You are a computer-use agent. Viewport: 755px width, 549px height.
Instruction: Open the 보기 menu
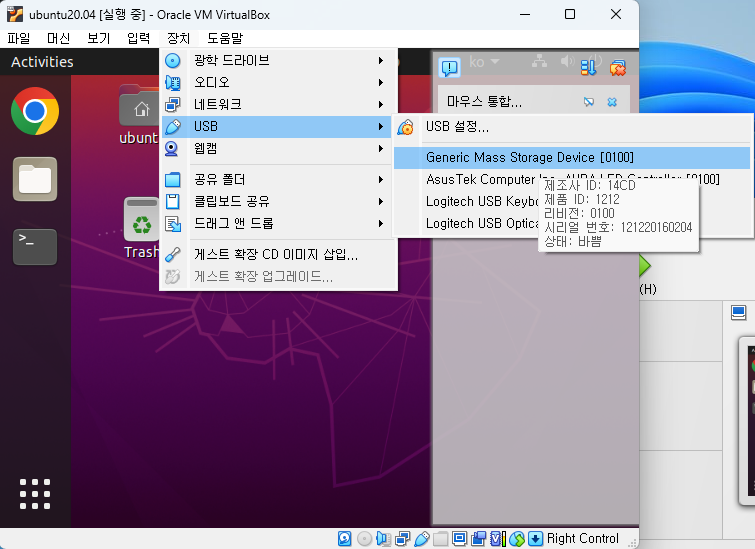[99, 38]
